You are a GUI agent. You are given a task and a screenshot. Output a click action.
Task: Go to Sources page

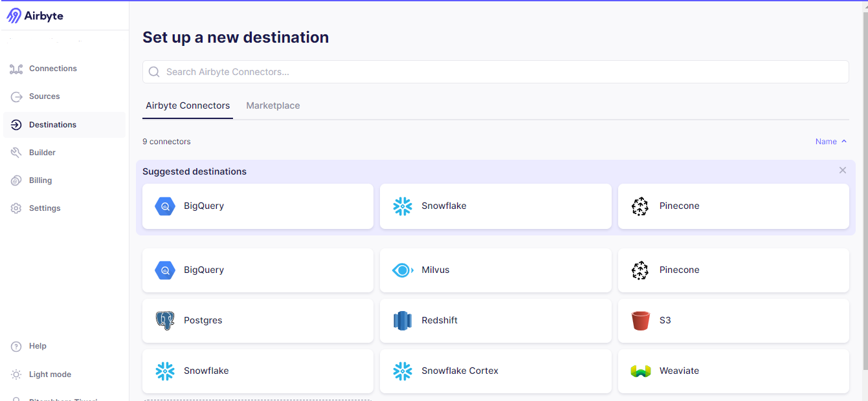click(x=45, y=96)
